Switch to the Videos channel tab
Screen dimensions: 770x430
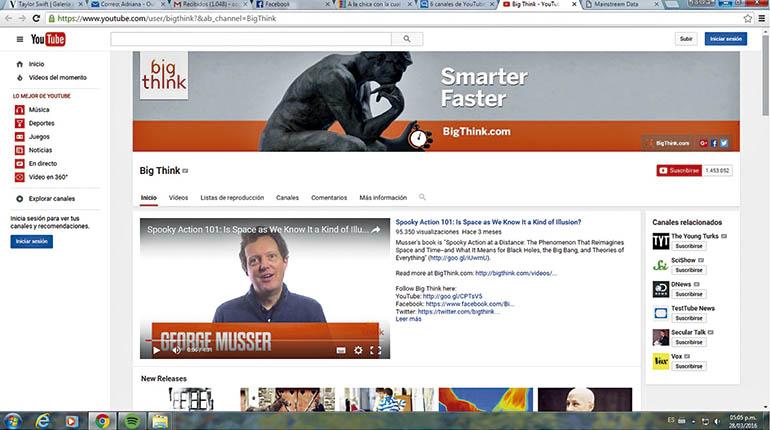click(178, 197)
